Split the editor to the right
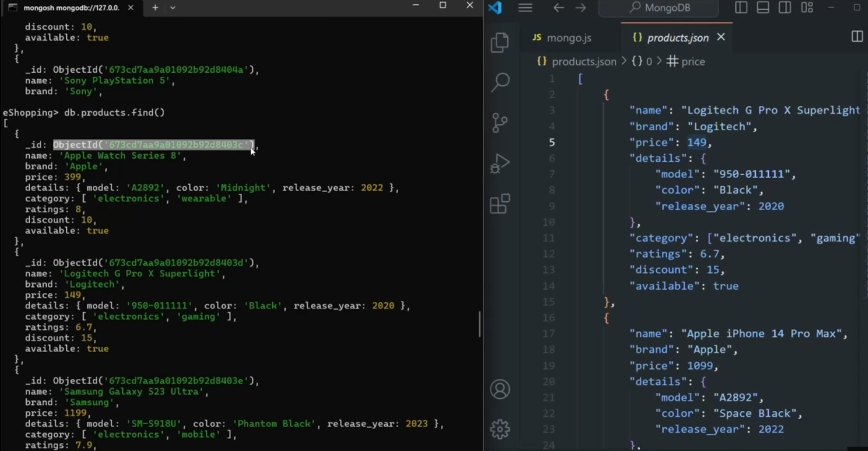 [857, 37]
